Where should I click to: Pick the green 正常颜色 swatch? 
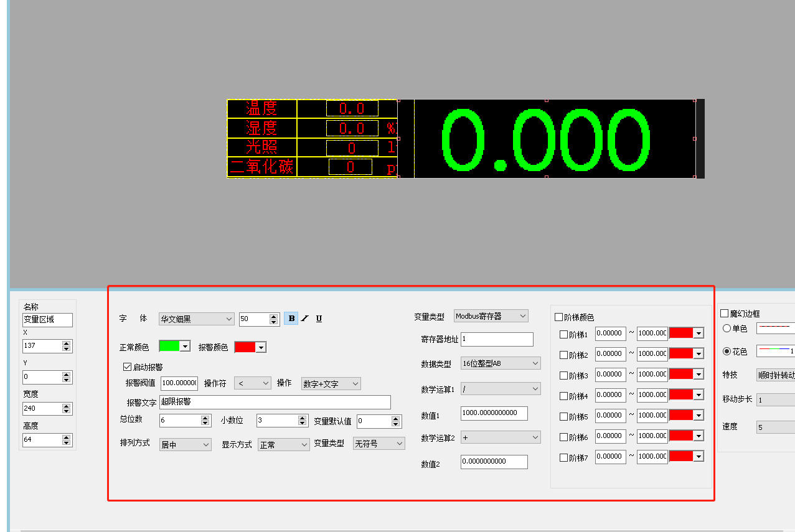(x=174, y=347)
